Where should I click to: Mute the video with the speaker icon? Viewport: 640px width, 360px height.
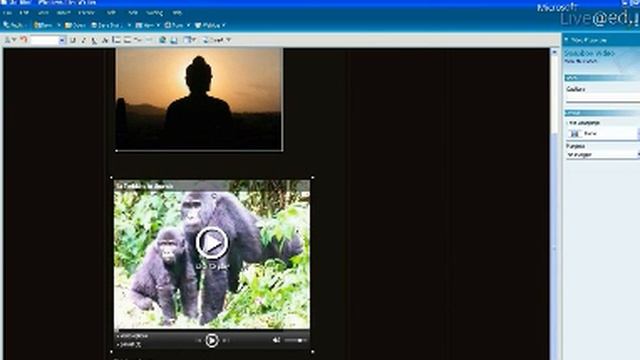click(x=276, y=340)
